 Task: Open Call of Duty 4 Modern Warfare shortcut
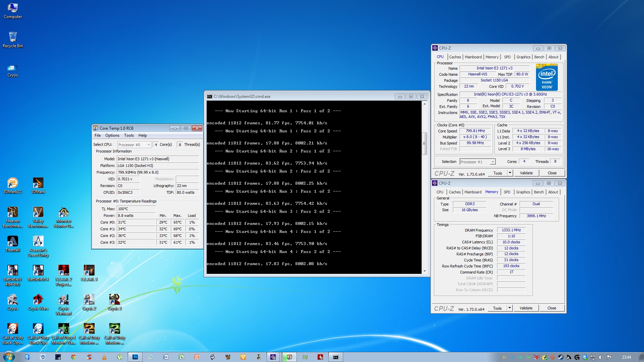(64, 334)
